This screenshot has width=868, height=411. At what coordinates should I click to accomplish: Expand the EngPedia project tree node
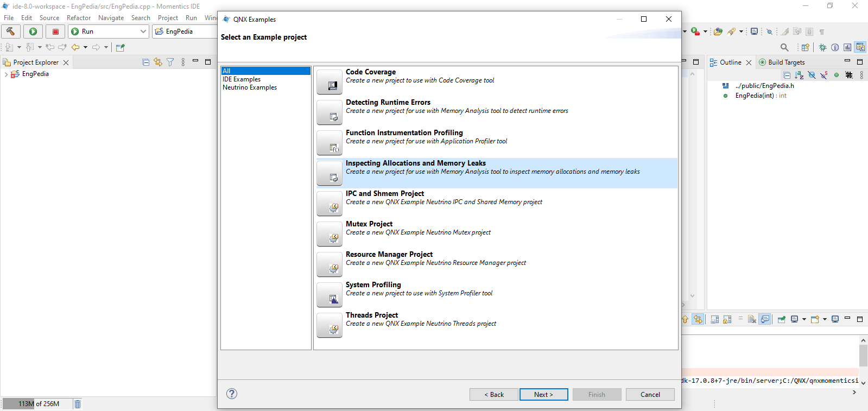[x=6, y=74]
